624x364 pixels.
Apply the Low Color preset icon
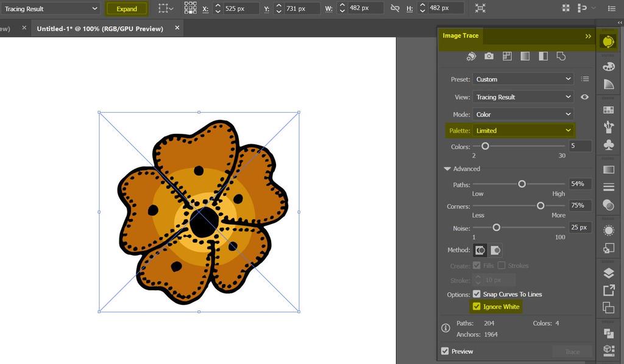coord(507,56)
